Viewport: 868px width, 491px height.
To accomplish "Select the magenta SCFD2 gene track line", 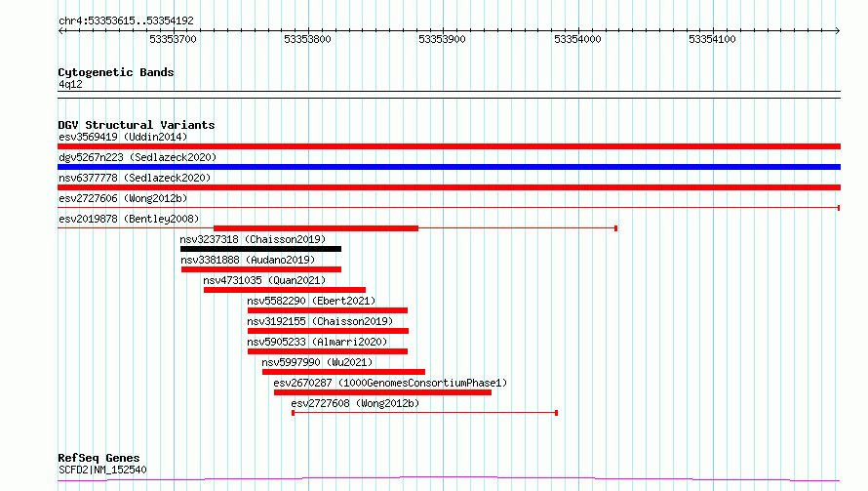I will click(x=449, y=479).
